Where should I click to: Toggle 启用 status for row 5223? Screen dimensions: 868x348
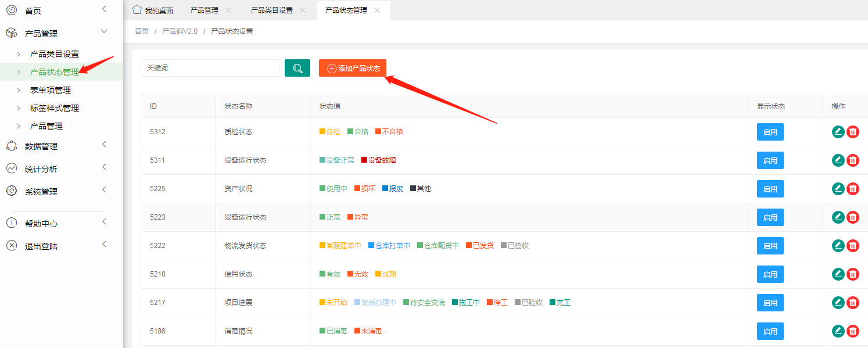pos(770,217)
